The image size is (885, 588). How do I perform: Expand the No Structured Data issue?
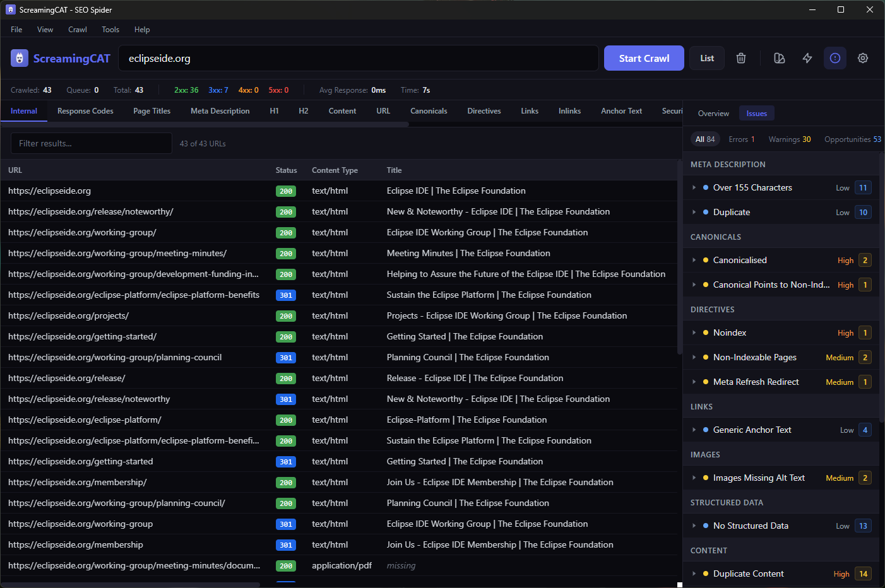point(694,526)
